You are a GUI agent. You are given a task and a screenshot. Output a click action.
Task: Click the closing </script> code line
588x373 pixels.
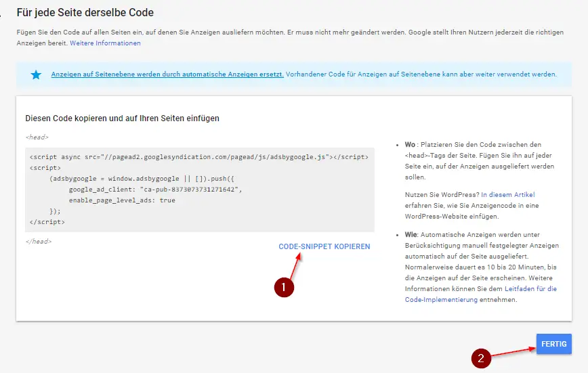pos(47,222)
